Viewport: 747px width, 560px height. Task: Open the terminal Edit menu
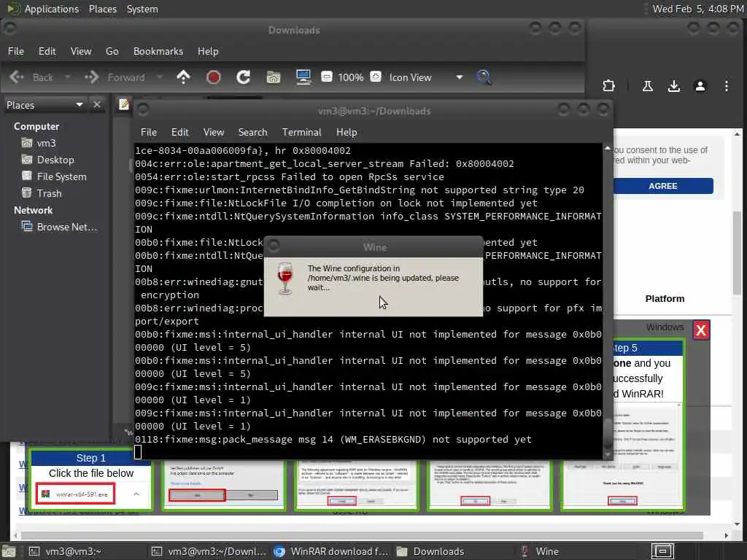tap(179, 133)
